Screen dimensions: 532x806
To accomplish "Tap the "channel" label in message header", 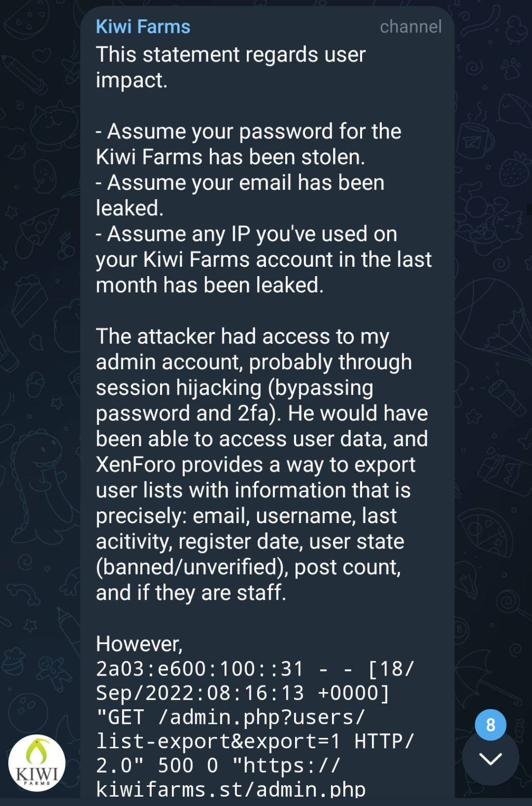I will (x=410, y=27).
